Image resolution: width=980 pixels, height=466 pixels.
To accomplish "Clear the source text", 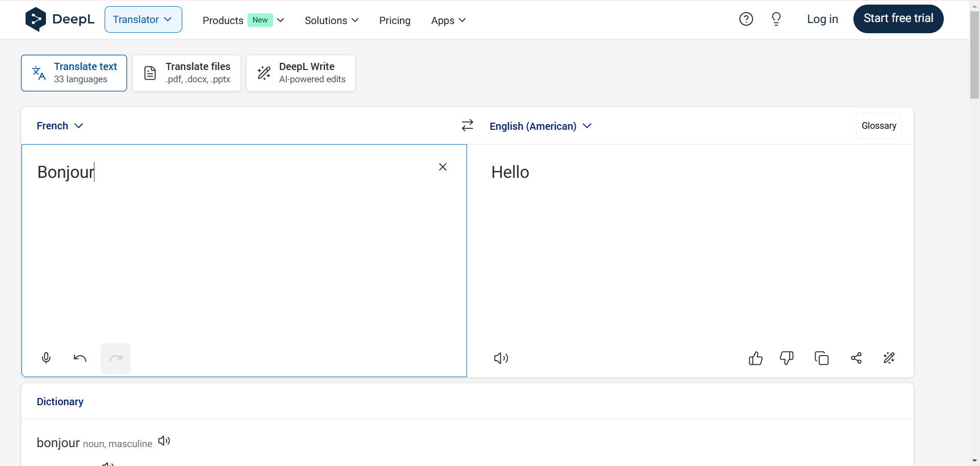I will 443,167.
